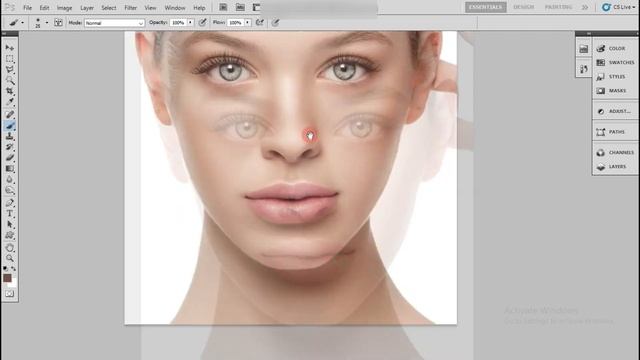The image size is (640, 360).
Task: Toggle Quick Mask mode
Action: [10, 294]
